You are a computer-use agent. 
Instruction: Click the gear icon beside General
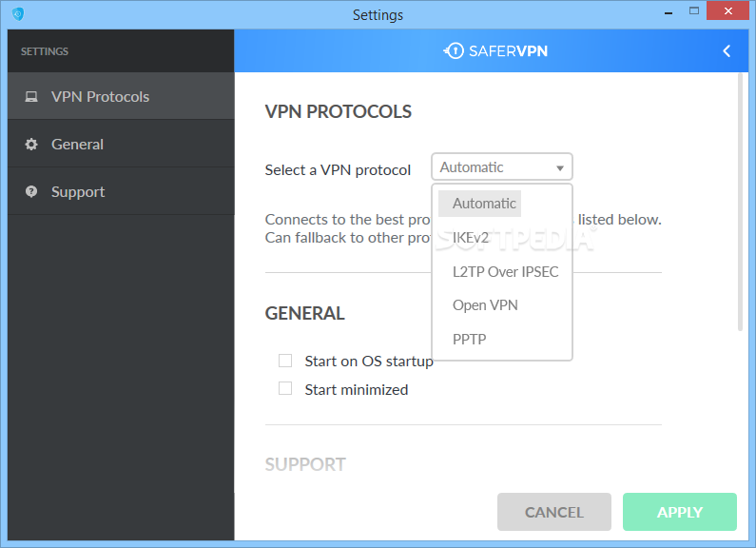pyautogui.click(x=31, y=145)
